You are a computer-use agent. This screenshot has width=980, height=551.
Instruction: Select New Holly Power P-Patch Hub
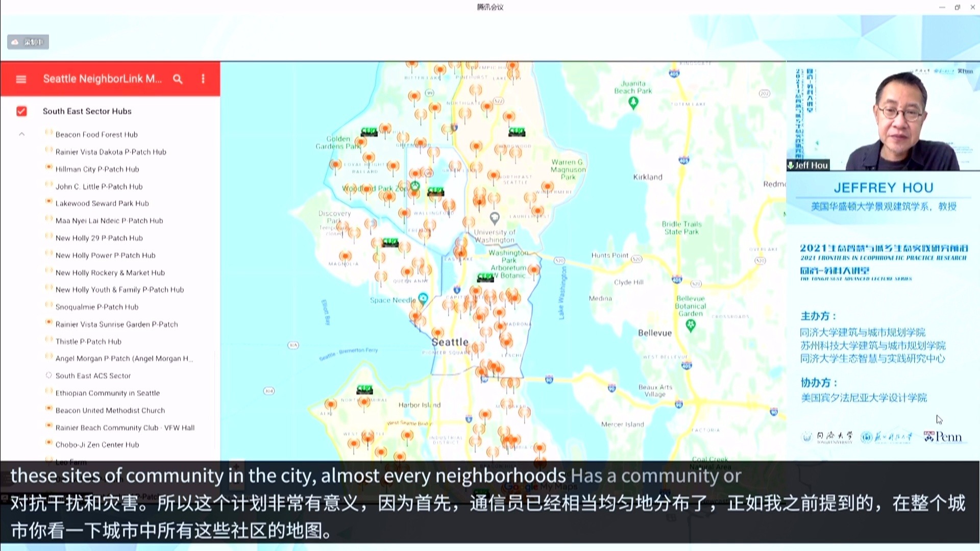105,256
